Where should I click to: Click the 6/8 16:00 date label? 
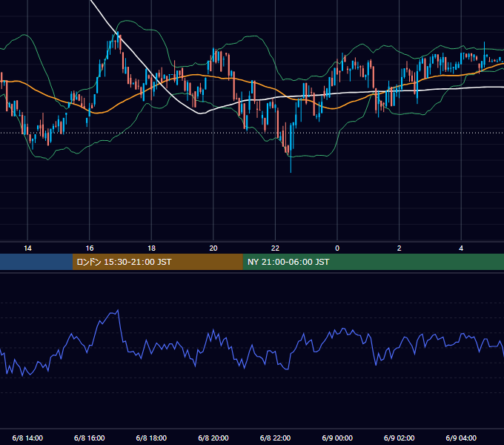(90, 438)
